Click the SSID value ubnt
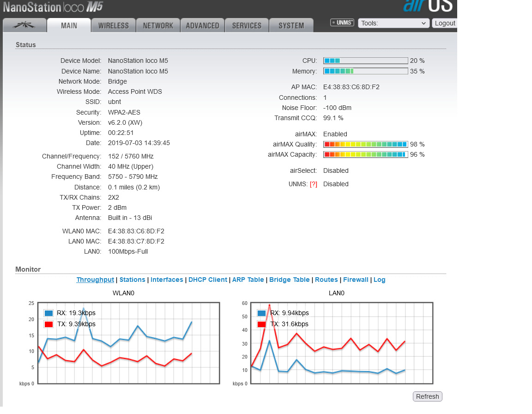 coord(115,102)
